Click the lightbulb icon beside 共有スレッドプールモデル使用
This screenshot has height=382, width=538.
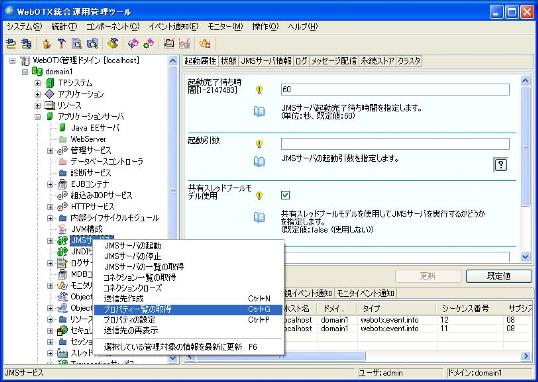pos(259,196)
